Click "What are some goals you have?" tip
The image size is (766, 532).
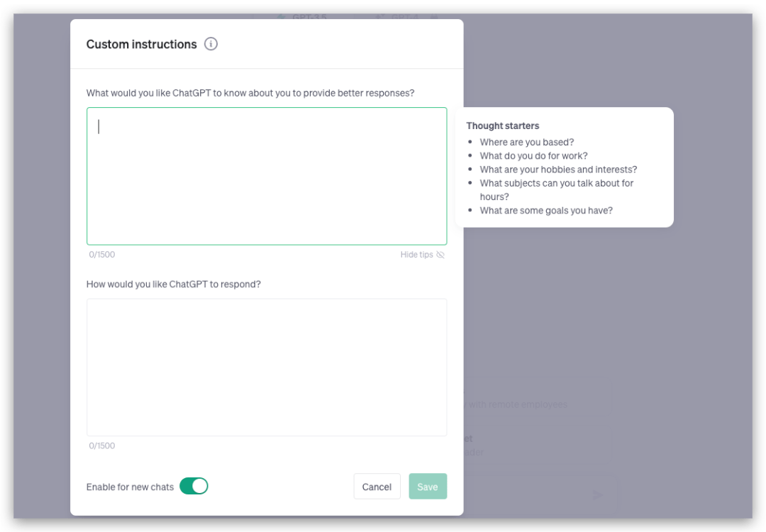(x=546, y=210)
